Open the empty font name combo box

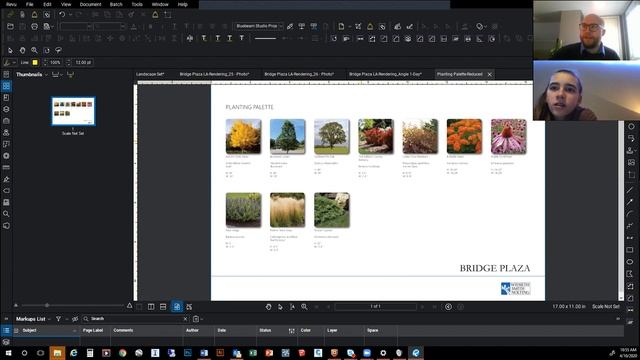tap(76, 27)
